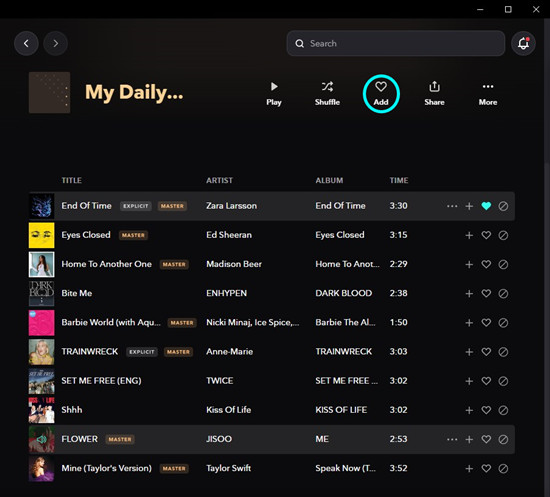The image size is (550, 497).
Task: Open three-dot menu for FLOWER
Action: click(452, 439)
